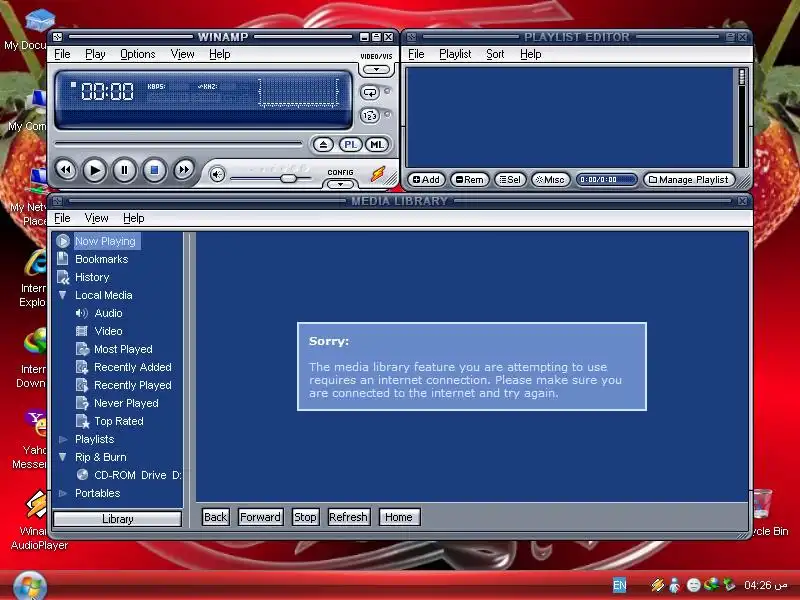
Task: Open Winamp File menu
Action: click(62, 54)
